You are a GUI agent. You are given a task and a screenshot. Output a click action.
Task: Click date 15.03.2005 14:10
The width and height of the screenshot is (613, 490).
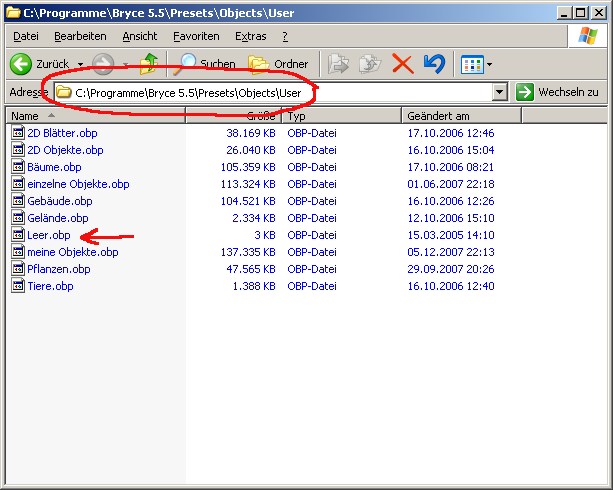coord(451,235)
